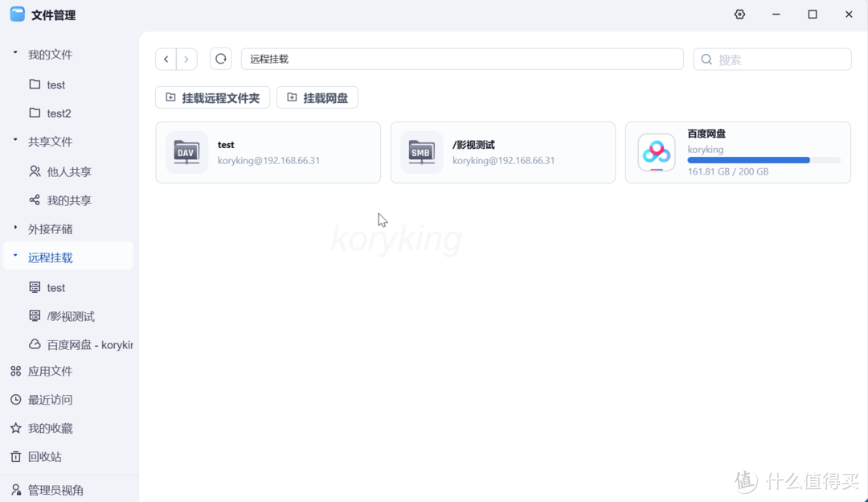Select 我的共享 in the sidebar
The width and height of the screenshot is (868, 502).
click(x=60, y=200)
